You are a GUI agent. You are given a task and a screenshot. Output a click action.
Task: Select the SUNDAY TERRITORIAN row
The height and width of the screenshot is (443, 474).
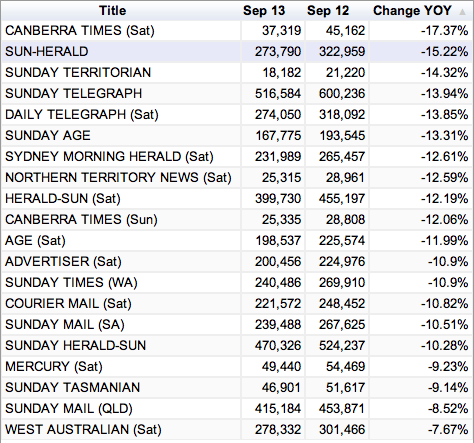(237, 73)
